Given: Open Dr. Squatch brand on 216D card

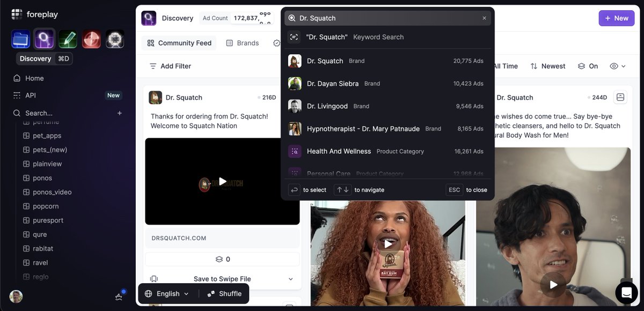Looking at the screenshot, I should pyautogui.click(x=184, y=98).
